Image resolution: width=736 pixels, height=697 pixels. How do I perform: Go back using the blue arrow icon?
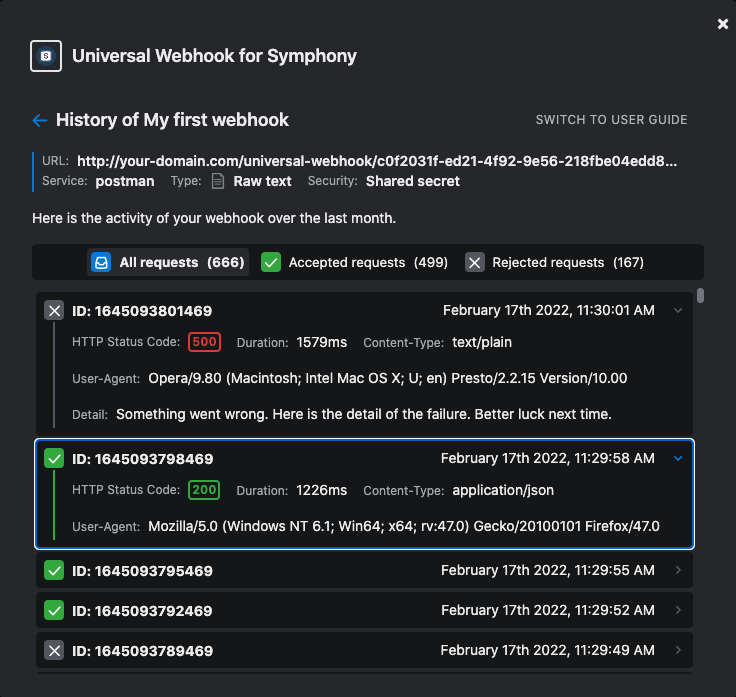(x=40, y=121)
